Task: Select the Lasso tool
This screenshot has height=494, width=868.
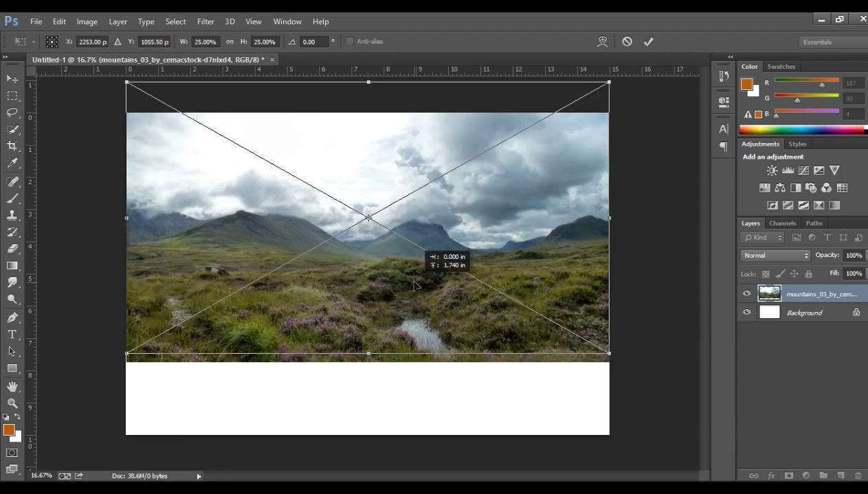Action: point(12,113)
